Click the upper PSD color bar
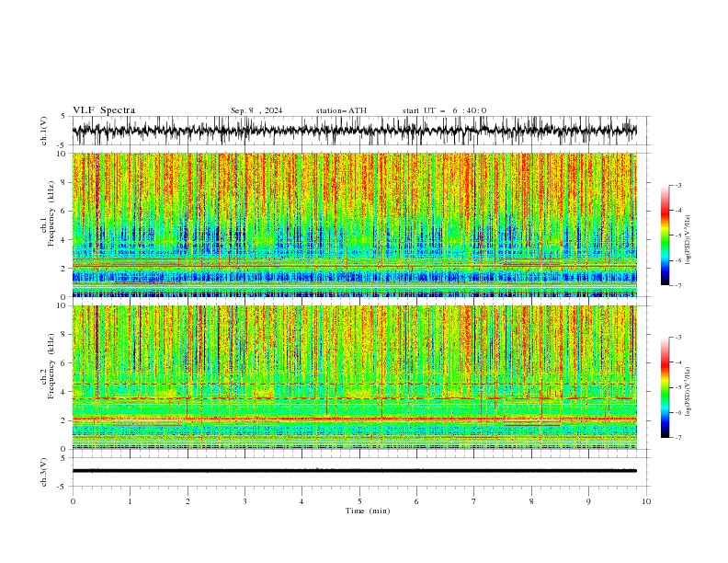The image size is (728, 563). [x=665, y=235]
